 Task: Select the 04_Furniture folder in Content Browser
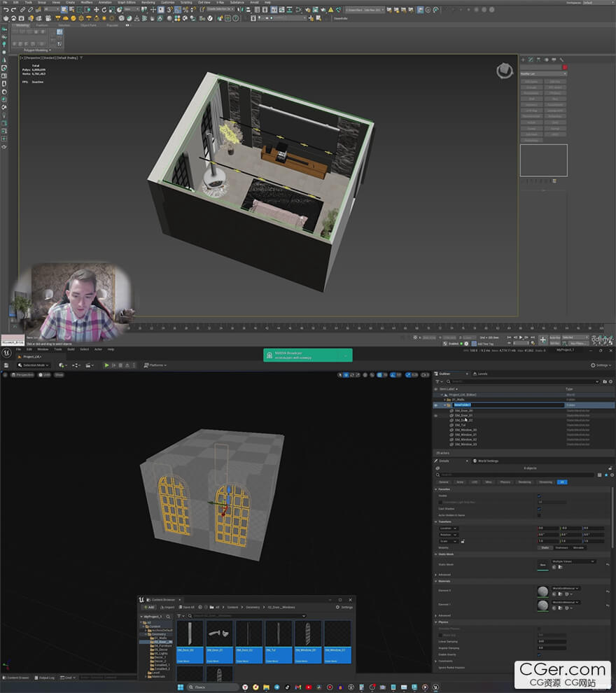pyautogui.click(x=162, y=646)
